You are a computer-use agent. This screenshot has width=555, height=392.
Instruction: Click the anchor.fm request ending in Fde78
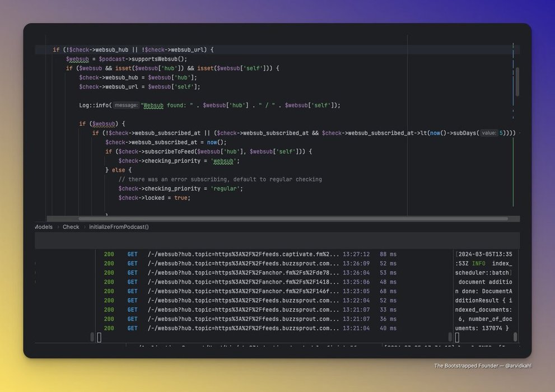(244, 273)
